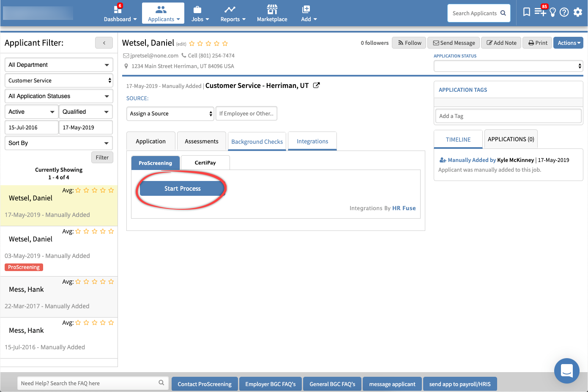Open the Assign a Source dropdown

click(x=170, y=114)
